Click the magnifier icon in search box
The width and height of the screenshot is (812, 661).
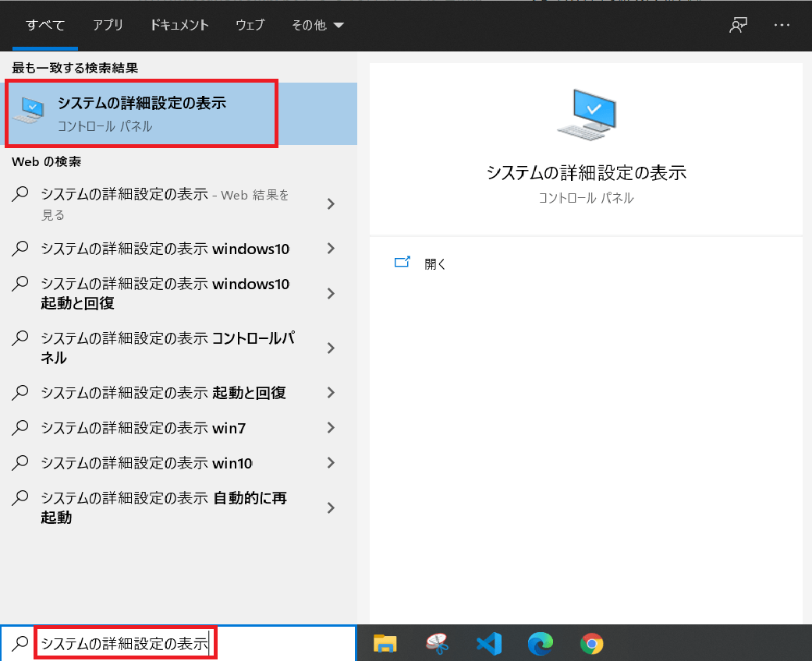(20, 643)
